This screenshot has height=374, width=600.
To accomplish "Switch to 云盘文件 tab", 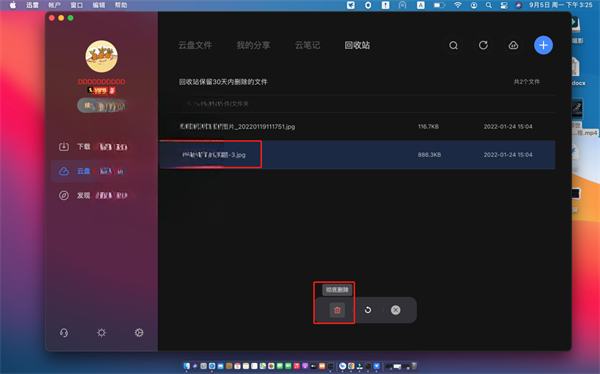I will click(195, 45).
